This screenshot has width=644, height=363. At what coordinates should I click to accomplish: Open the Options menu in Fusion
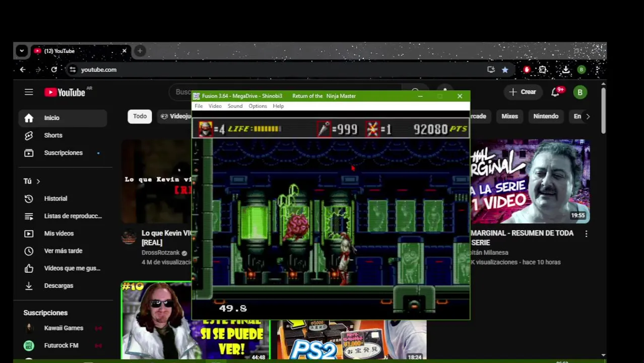(x=257, y=106)
